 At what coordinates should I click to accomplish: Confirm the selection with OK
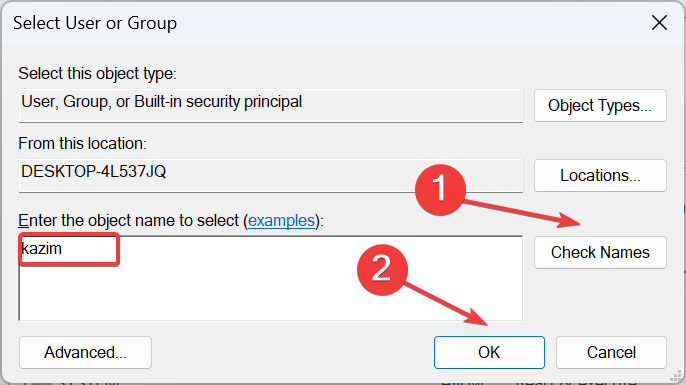pyautogui.click(x=489, y=352)
